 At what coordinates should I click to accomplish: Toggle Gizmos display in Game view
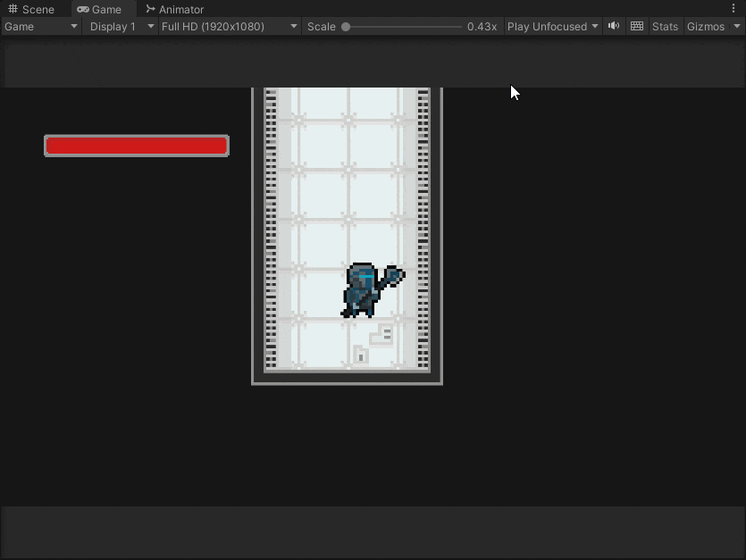coord(706,27)
